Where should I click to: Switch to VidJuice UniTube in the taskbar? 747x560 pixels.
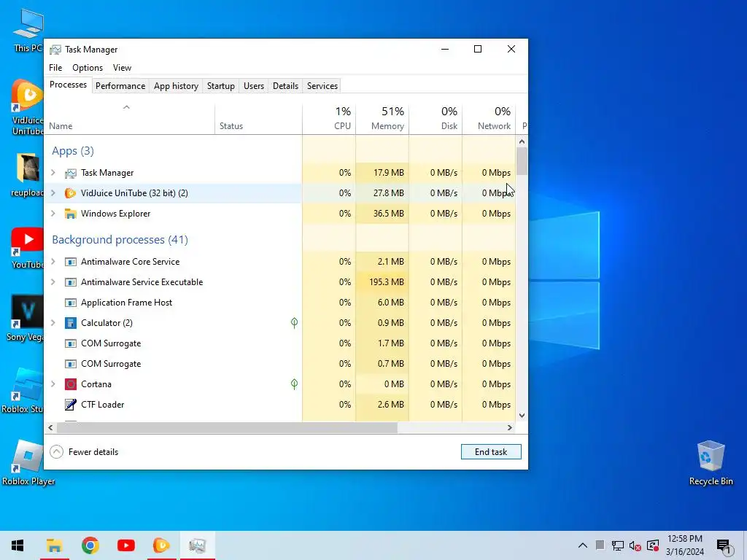(161, 545)
